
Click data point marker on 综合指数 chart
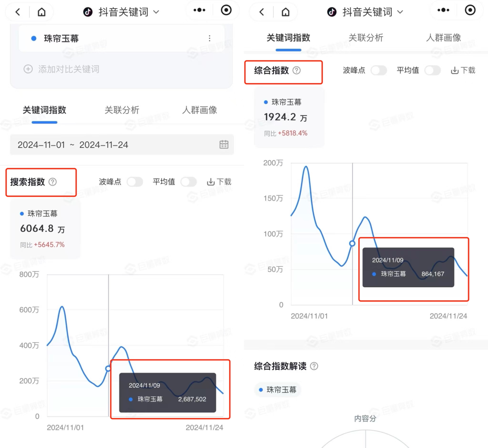point(352,243)
